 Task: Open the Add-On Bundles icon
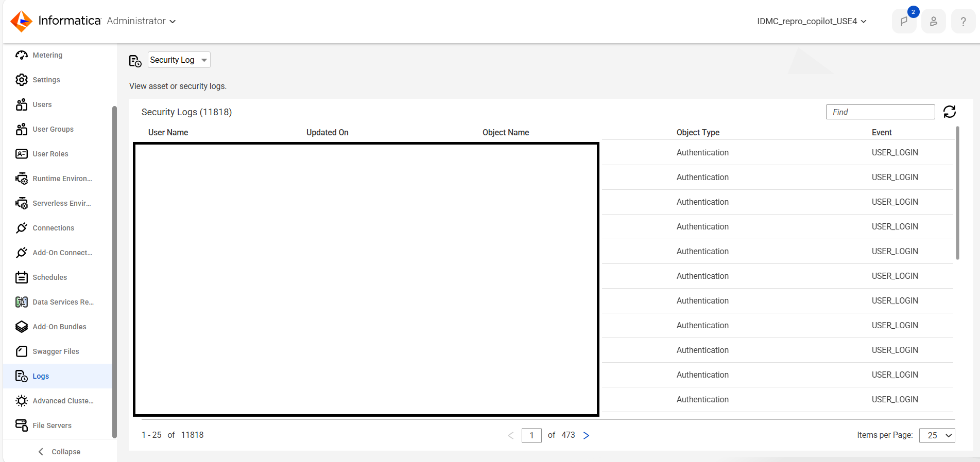pos(22,327)
